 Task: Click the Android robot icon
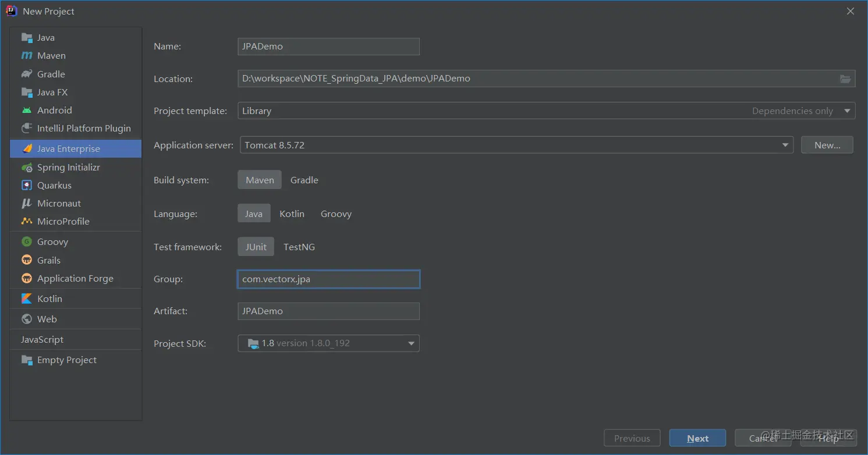(x=27, y=110)
